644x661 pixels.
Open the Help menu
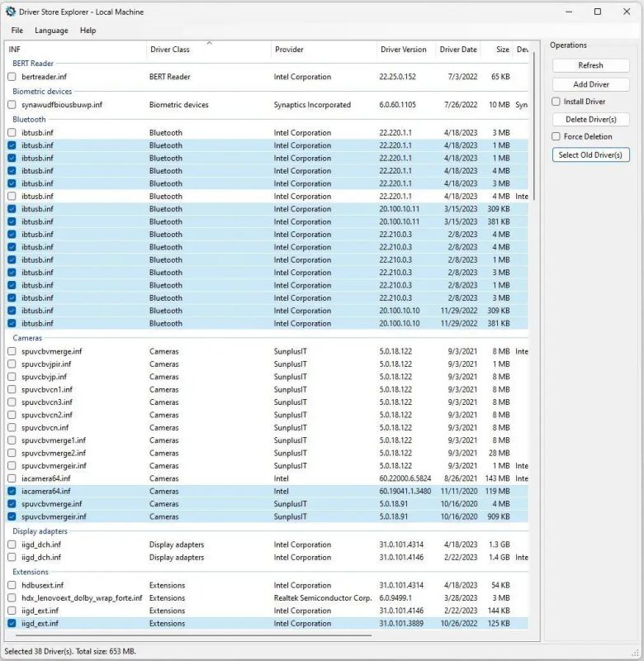click(x=88, y=31)
